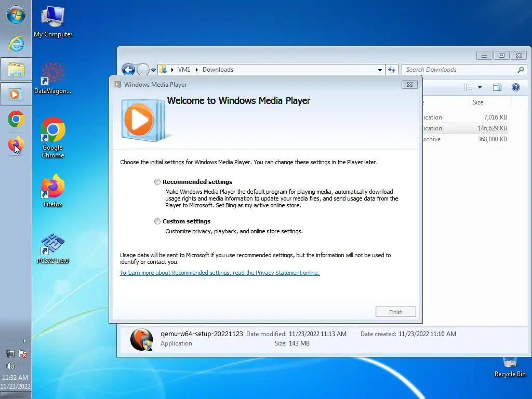
Task: Click the Finish button
Action: [395, 312]
